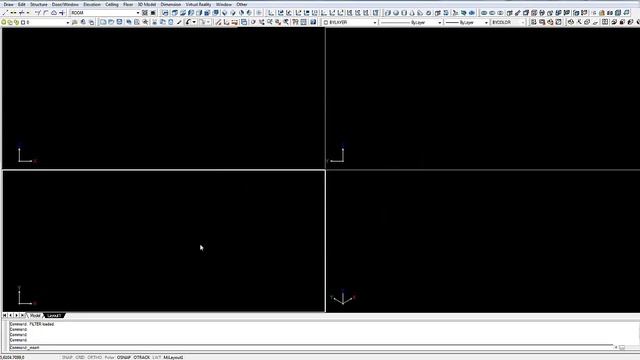Toggle MLayout in status bar
Viewport: 640px width, 360px height.
coord(173,358)
